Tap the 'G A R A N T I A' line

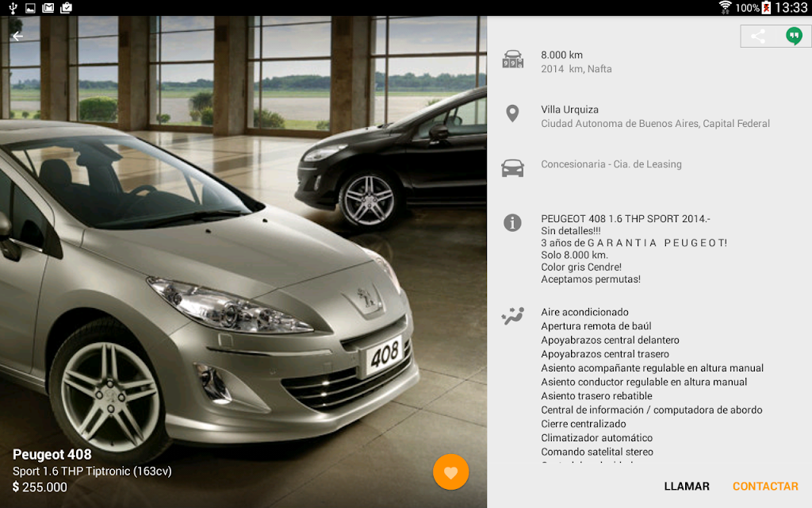click(x=634, y=243)
